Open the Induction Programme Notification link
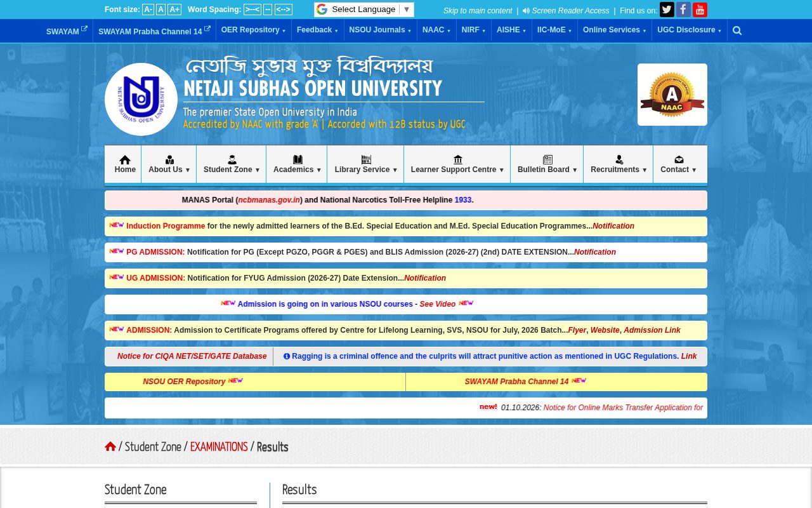The image size is (812, 508). 613,226
